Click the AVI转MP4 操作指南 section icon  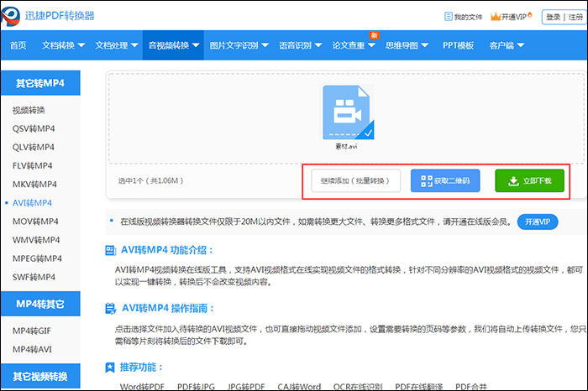110,309
